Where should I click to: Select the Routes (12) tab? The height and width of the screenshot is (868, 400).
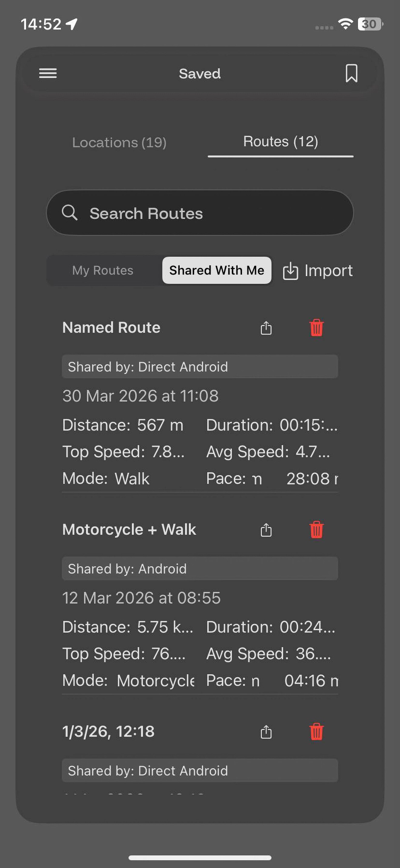281,142
